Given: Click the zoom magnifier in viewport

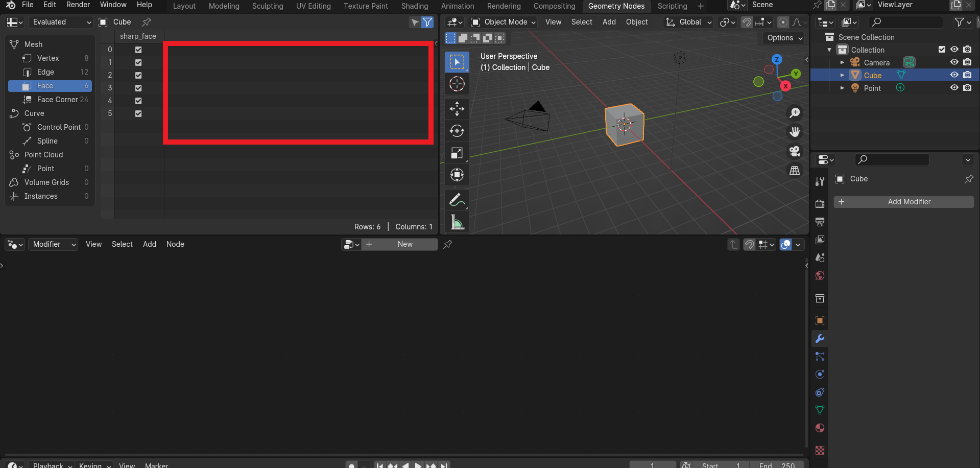Looking at the screenshot, I should pyautogui.click(x=795, y=113).
